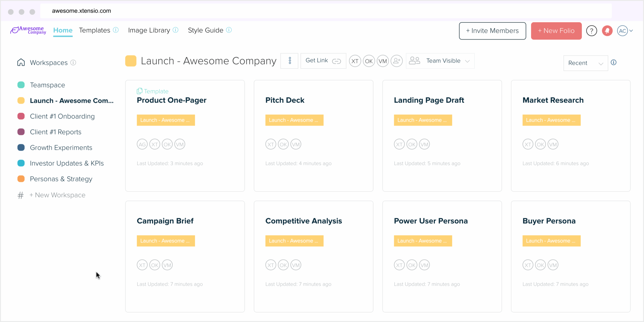
Task: Click the notifications bell icon
Action: tap(607, 31)
